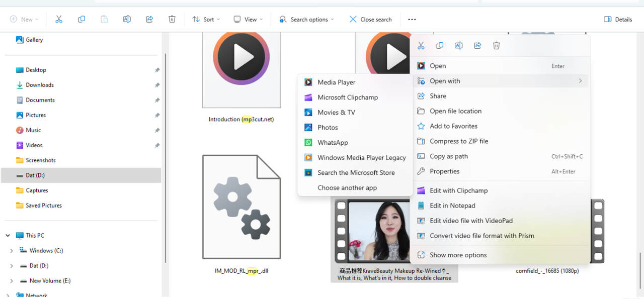Go to Pictures in the sidebar

point(81,115)
